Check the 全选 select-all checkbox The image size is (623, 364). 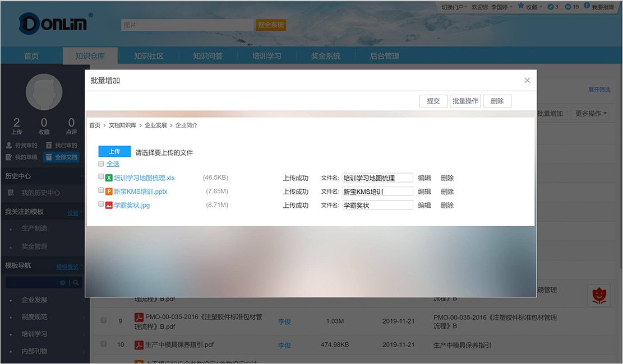tap(101, 164)
